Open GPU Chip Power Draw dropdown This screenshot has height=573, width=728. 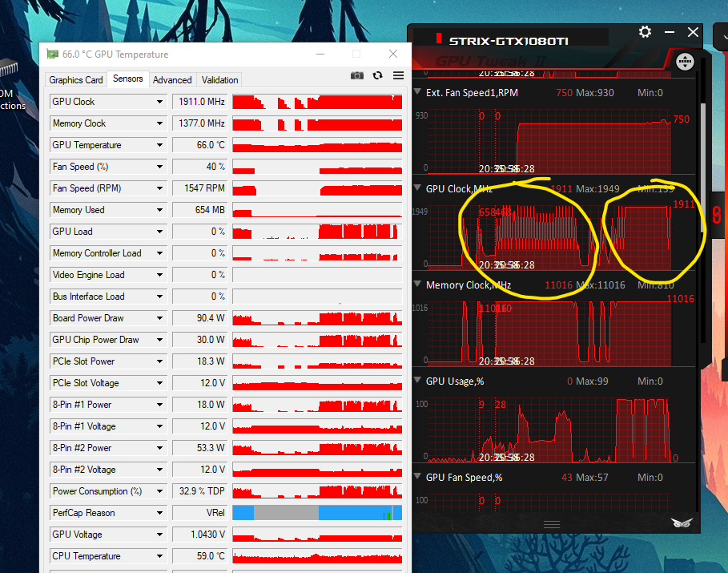(x=159, y=340)
